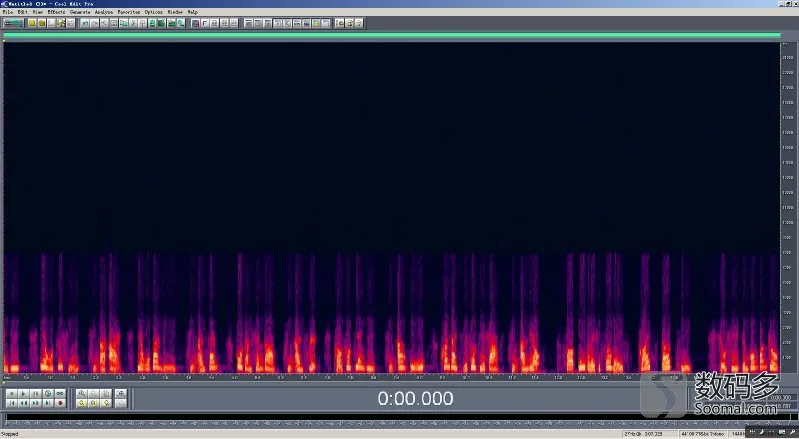Click the Open folder toolbar icon
This screenshot has width=799, height=439.
pos(42,23)
